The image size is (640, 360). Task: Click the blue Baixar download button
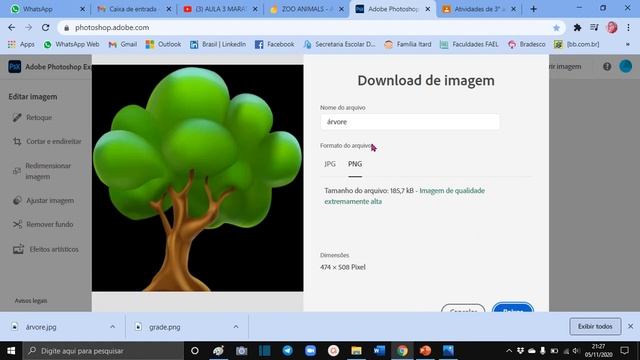click(x=513, y=307)
